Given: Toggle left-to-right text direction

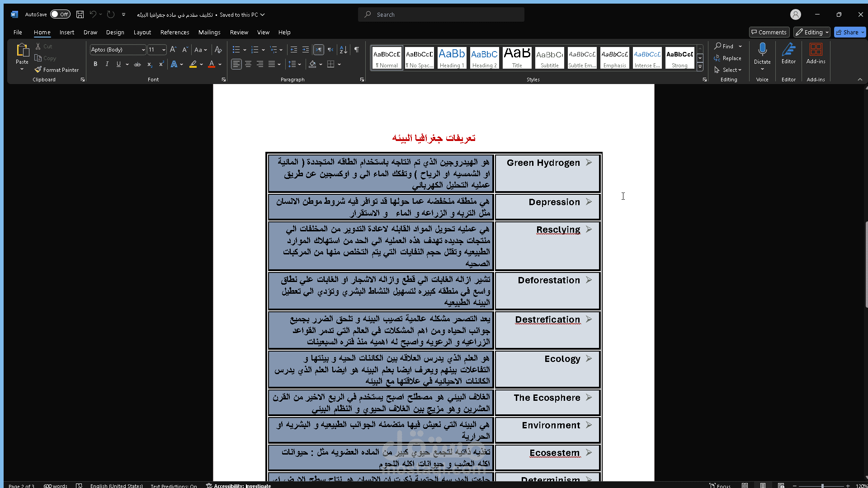Looking at the screenshot, I should tap(319, 50).
